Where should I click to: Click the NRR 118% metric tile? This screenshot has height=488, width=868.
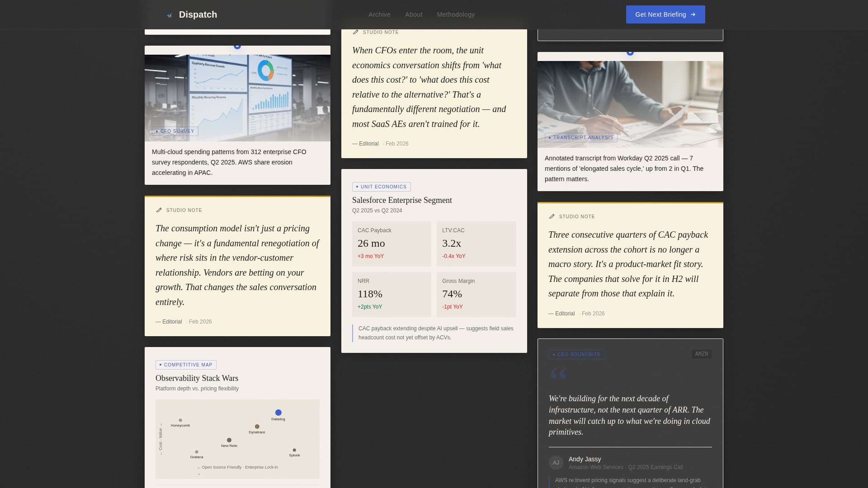click(392, 295)
